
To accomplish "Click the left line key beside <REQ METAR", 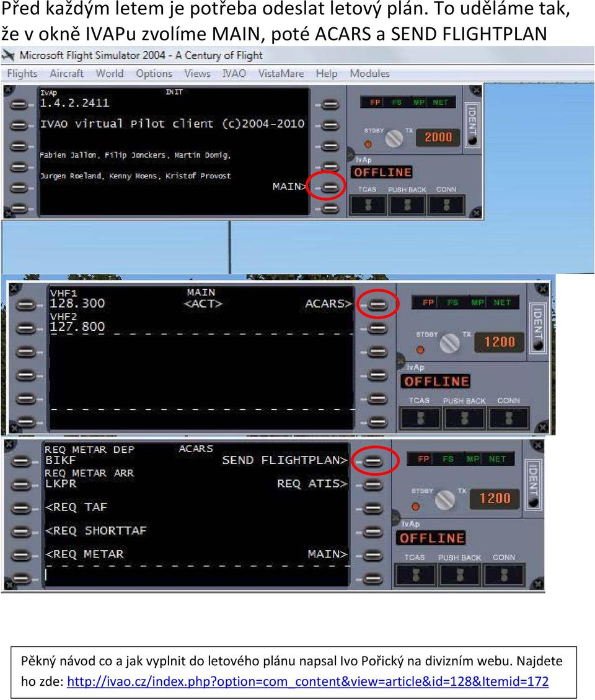I will tap(21, 555).
